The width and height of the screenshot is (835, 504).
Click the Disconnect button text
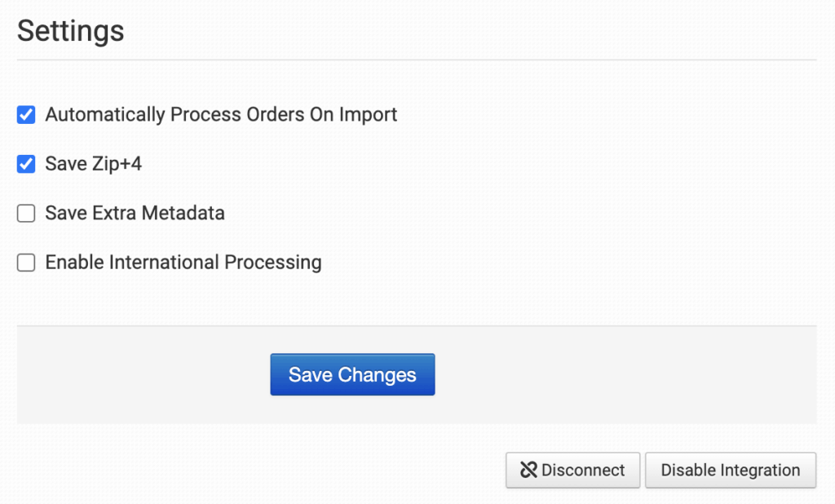(x=582, y=471)
